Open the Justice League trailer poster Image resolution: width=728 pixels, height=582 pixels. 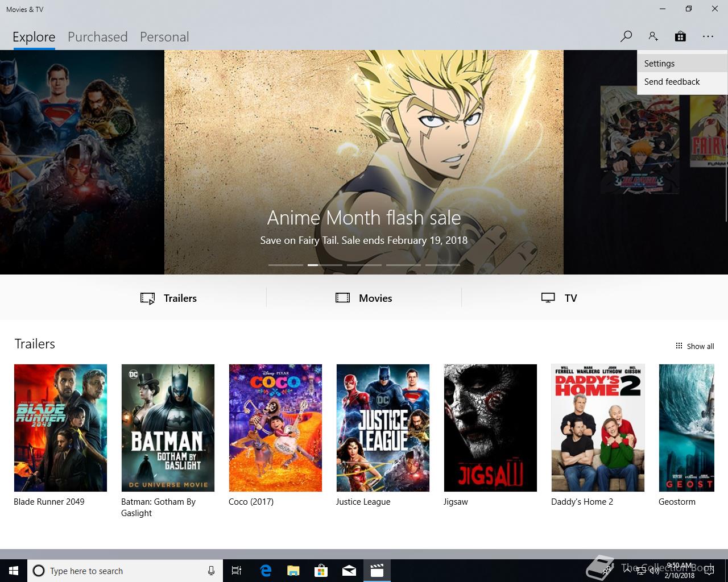[383, 428]
